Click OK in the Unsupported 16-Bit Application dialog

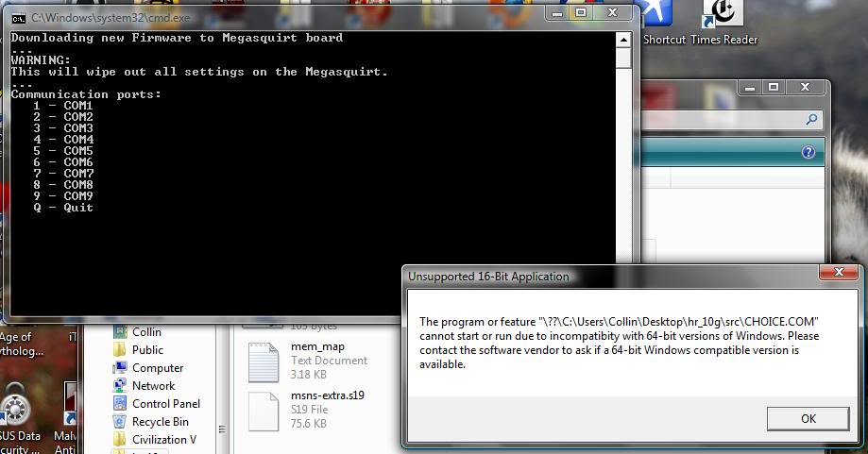click(x=808, y=419)
